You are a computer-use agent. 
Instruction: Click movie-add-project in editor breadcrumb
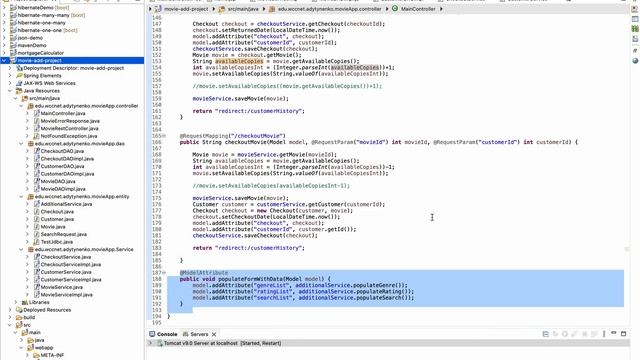click(x=186, y=9)
